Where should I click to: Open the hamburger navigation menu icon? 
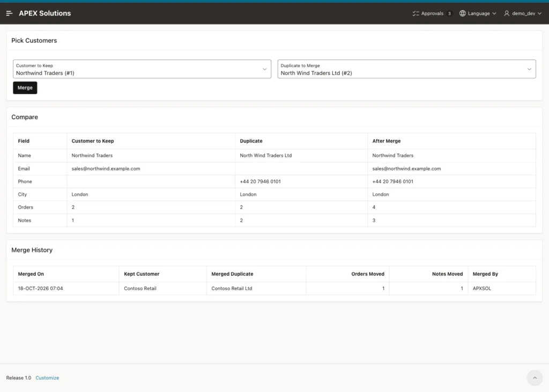pyautogui.click(x=10, y=13)
